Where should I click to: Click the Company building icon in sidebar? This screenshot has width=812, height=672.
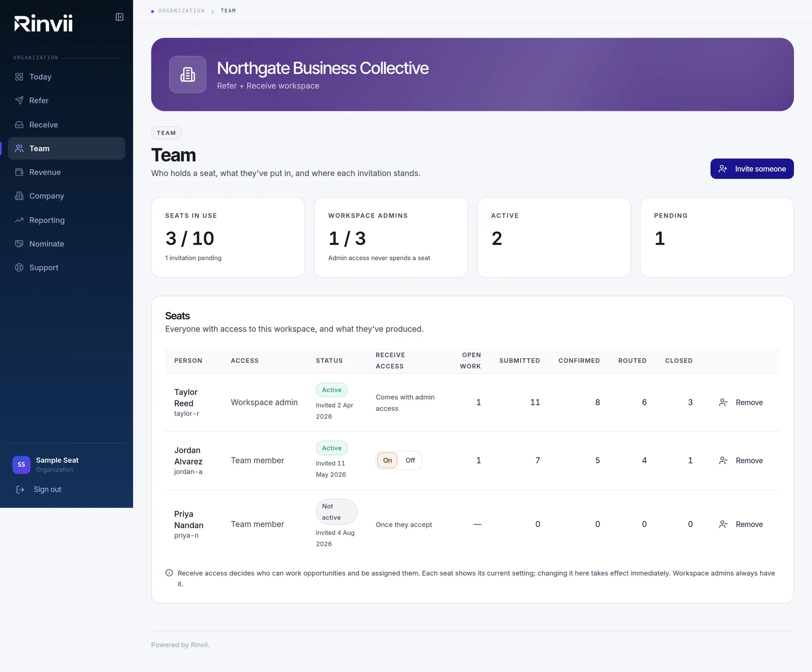pyautogui.click(x=19, y=196)
